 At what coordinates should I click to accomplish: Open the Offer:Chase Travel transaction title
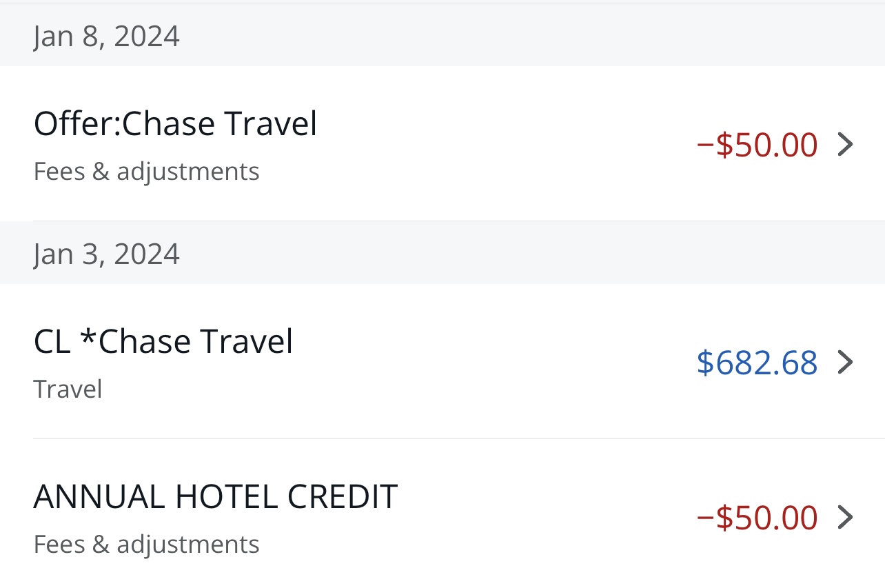pos(175,124)
